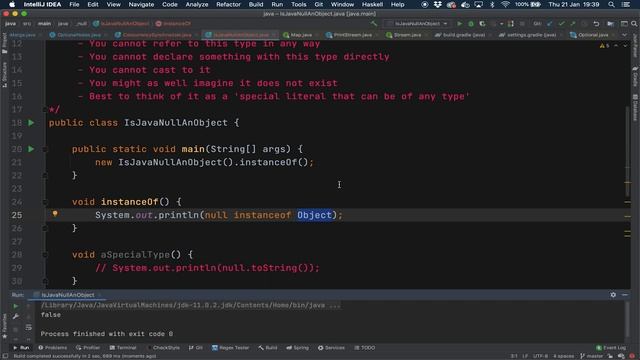Change LF line separator in status bar
The height and width of the screenshot is (360, 640).
525,356
